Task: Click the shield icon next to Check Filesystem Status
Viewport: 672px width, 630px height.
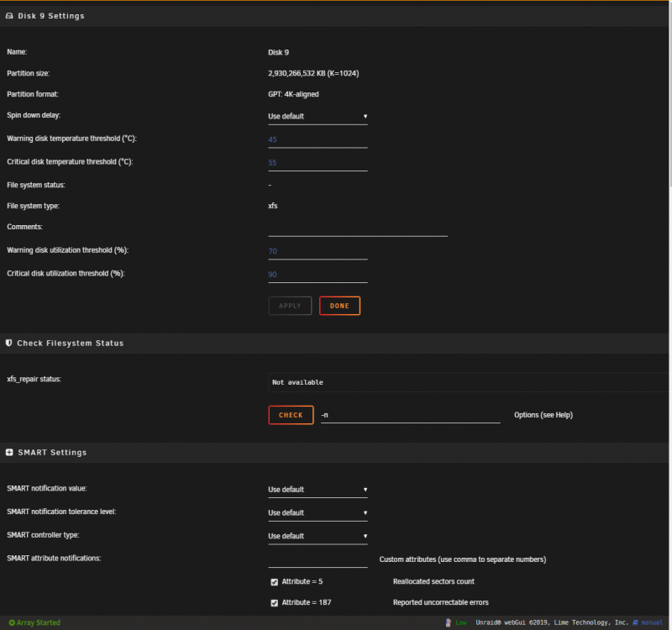Action: (x=8, y=344)
